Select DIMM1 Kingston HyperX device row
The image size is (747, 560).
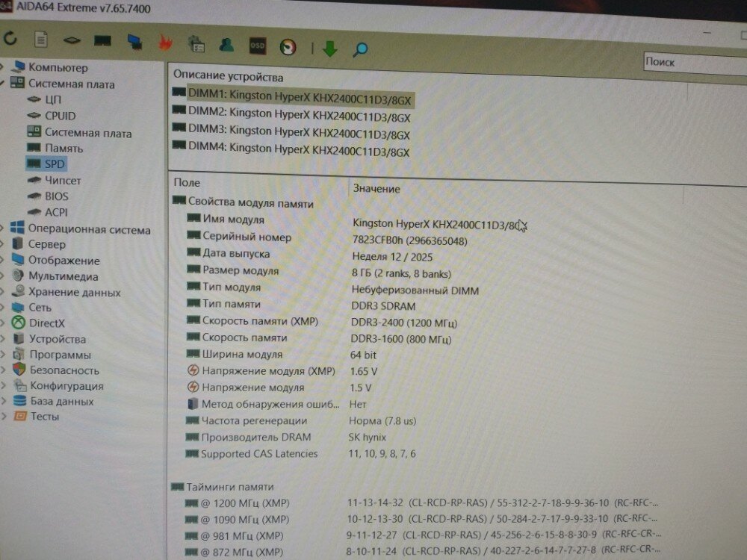292,97
